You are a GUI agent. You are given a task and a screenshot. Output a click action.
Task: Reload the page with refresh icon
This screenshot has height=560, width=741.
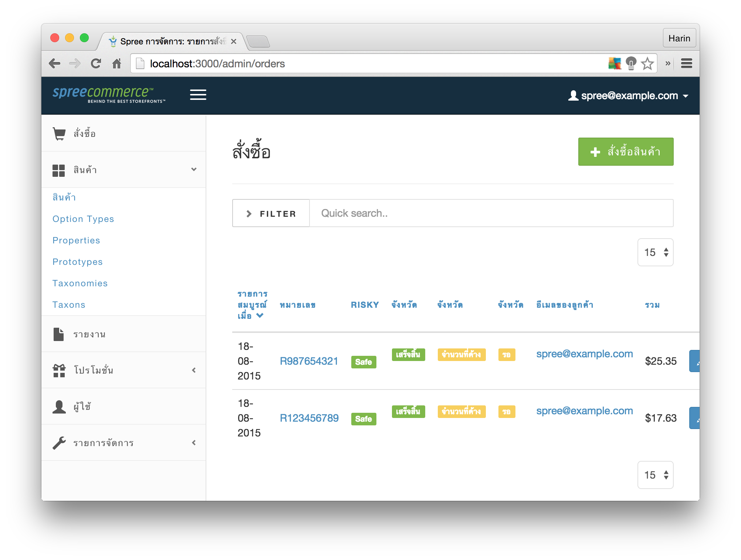[x=96, y=64]
